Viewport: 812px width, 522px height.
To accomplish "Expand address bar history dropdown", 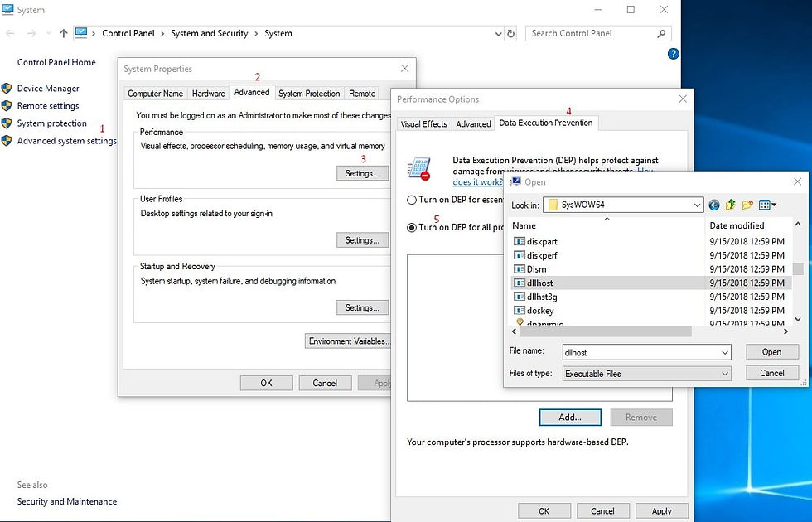I will pyautogui.click(x=498, y=34).
